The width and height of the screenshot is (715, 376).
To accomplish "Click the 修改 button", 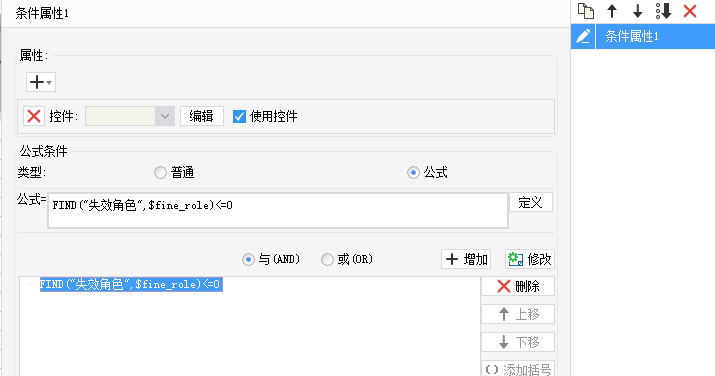I will 530,259.
